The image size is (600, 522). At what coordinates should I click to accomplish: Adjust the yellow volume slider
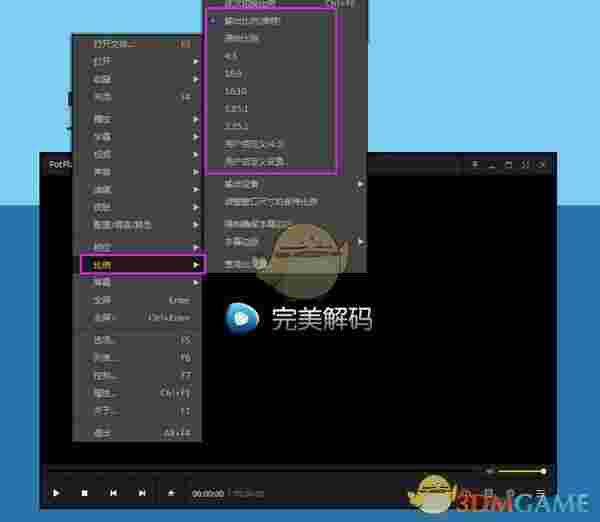(521, 471)
